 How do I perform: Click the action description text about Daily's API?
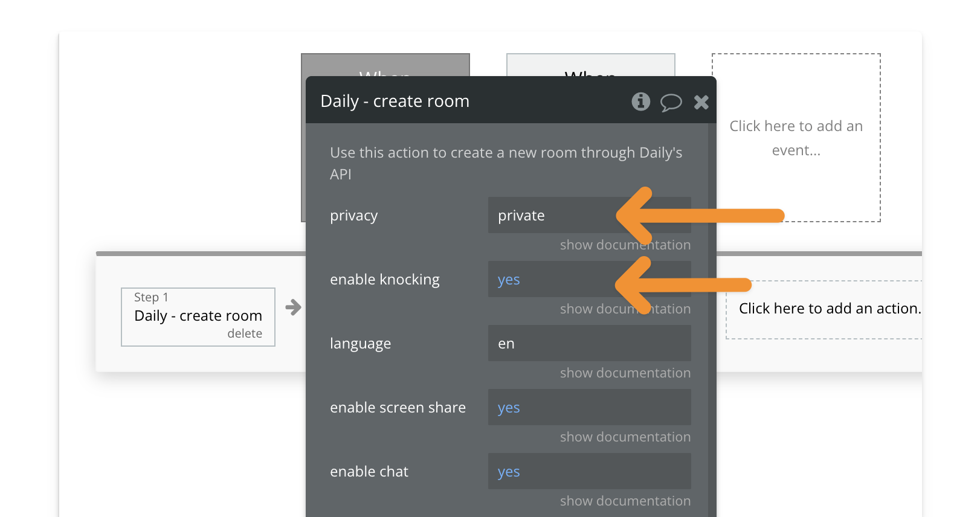tap(506, 163)
